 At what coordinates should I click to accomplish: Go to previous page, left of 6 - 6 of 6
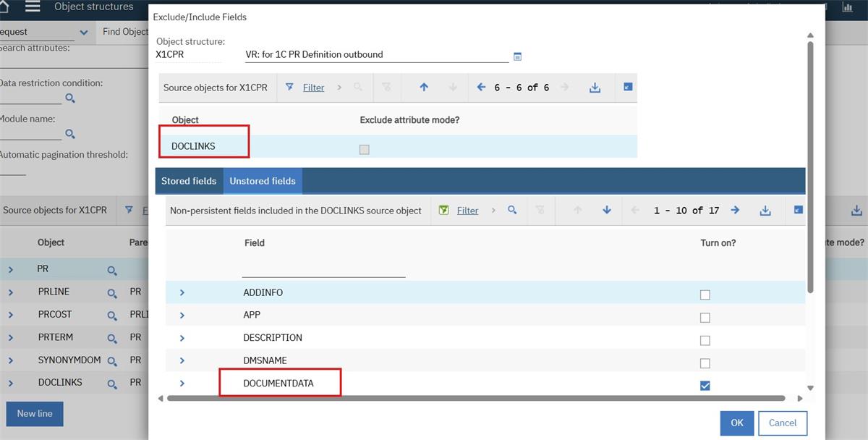click(481, 87)
